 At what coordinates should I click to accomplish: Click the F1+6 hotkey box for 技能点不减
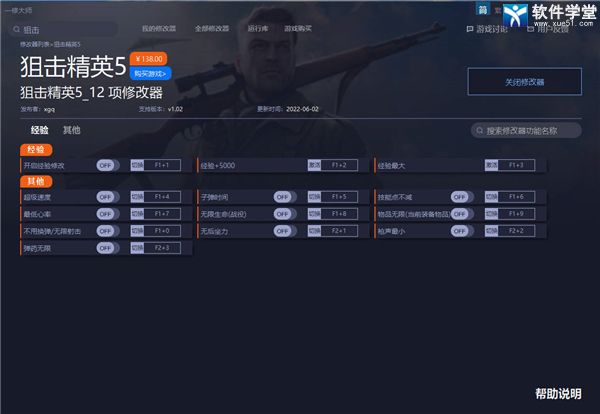[x=516, y=197]
